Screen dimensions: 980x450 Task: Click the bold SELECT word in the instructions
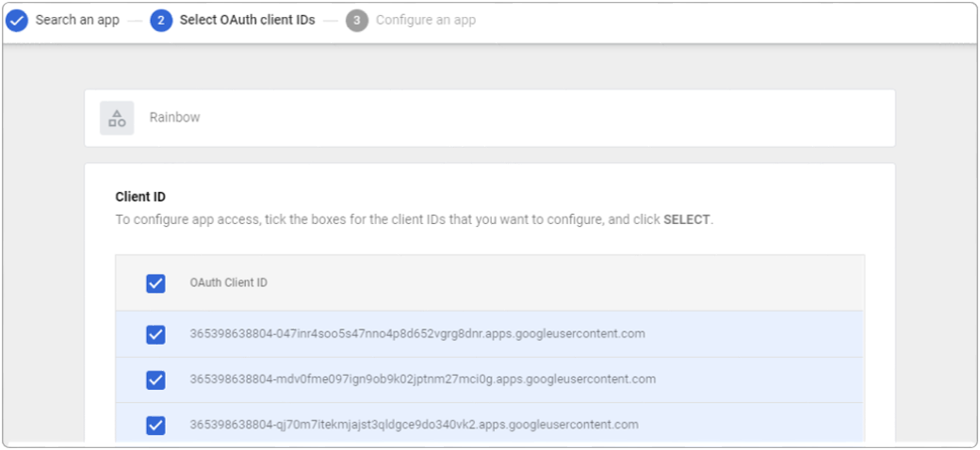click(x=687, y=219)
